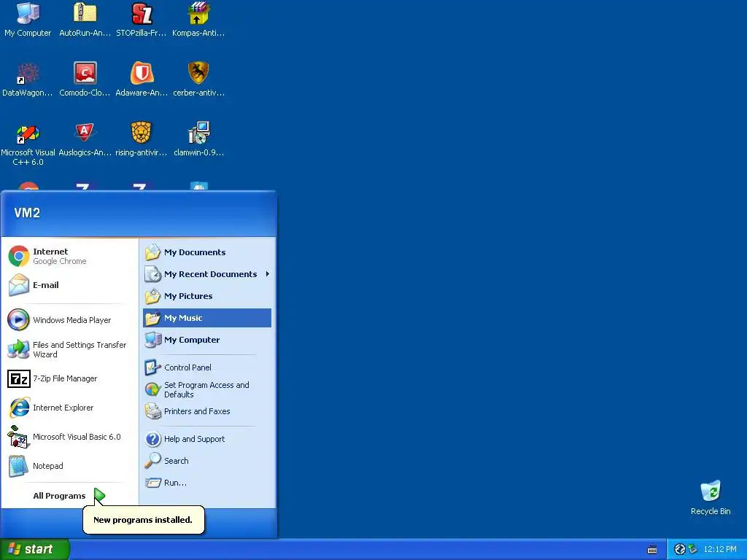This screenshot has width=747, height=560.
Task: Open DataWagon... desktop shortcut
Action: pos(28,79)
